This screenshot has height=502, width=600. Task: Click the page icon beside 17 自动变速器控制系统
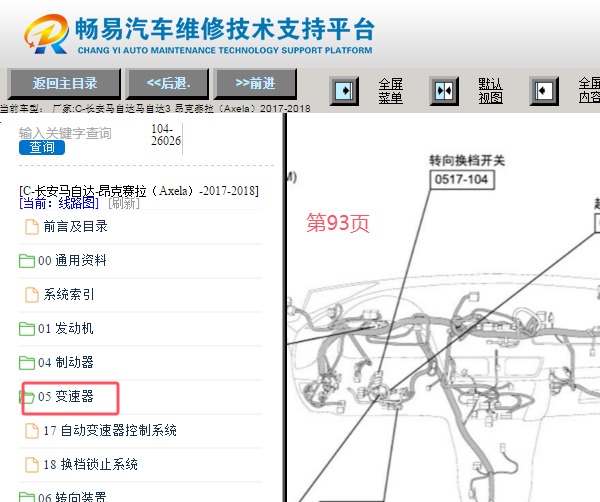tap(32, 431)
